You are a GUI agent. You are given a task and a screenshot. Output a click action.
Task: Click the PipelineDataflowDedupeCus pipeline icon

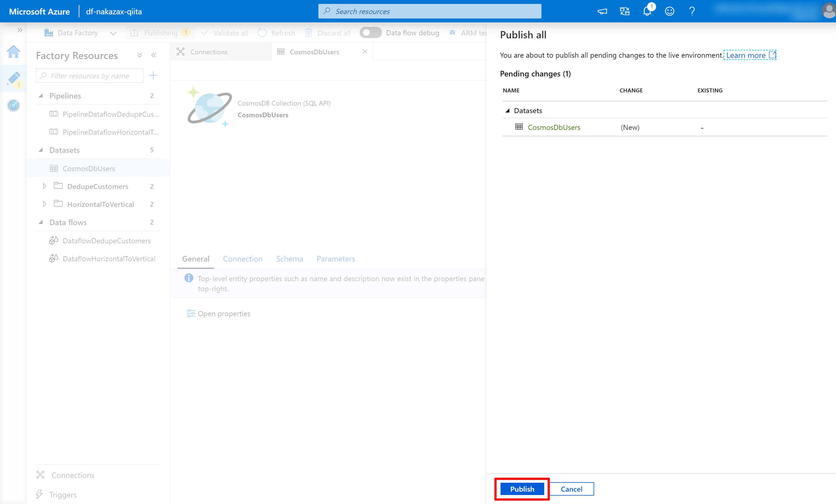(54, 114)
